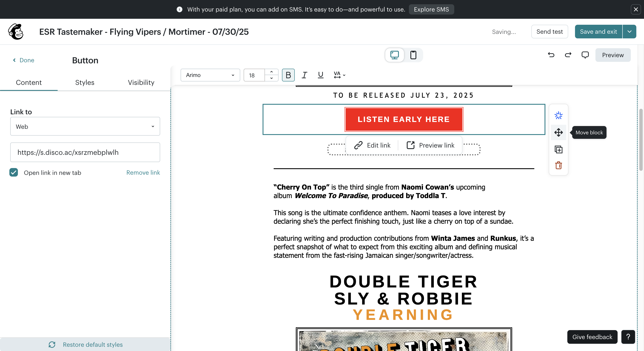
Task: Redo the last change
Action: [x=568, y=55]
